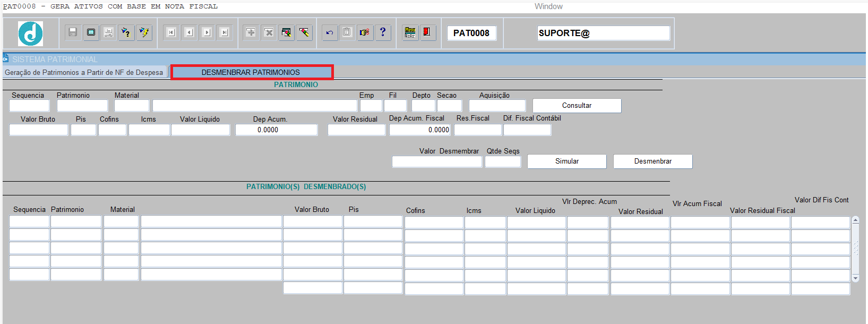
Task: Jump to the last record
Action: (x=225, y=32)
